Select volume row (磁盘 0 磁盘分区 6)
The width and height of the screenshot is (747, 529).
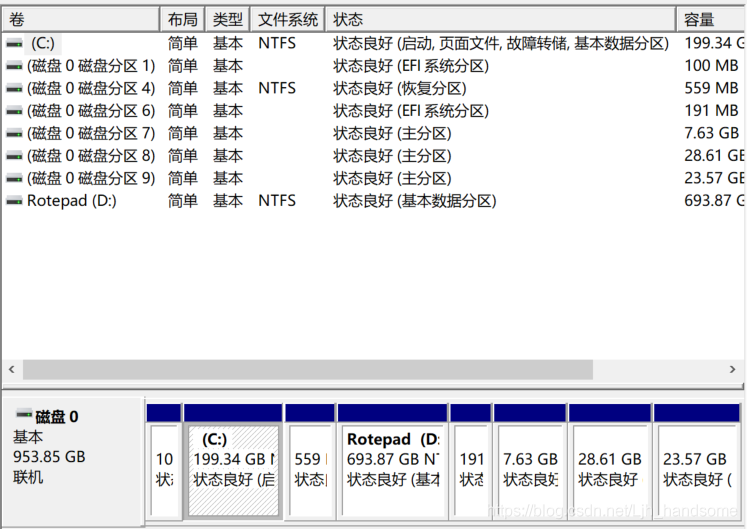[x=91, y=111]
